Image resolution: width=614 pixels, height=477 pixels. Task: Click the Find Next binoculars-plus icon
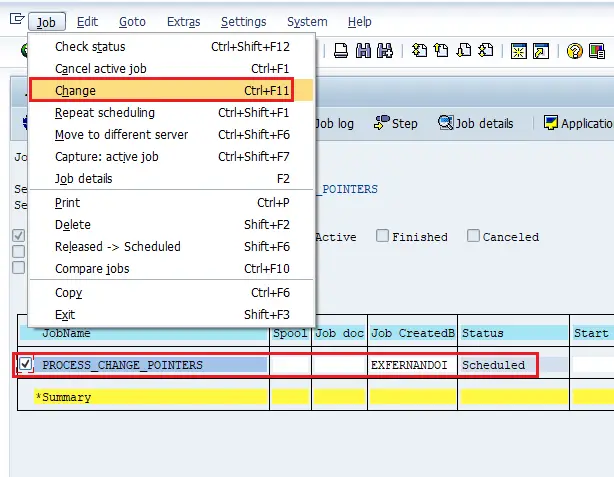(x=385, y=51)
